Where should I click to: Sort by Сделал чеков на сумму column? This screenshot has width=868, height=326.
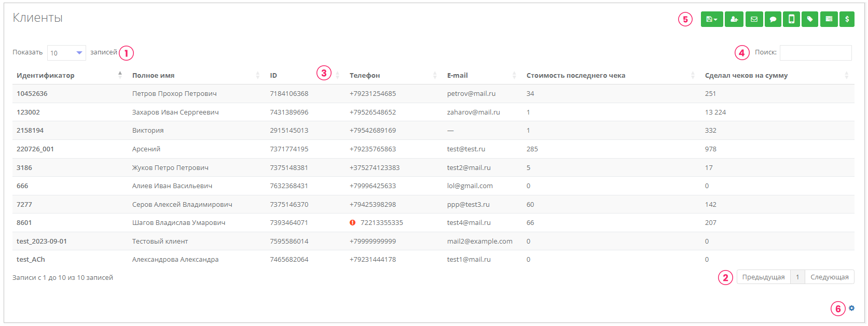(777, 75)
